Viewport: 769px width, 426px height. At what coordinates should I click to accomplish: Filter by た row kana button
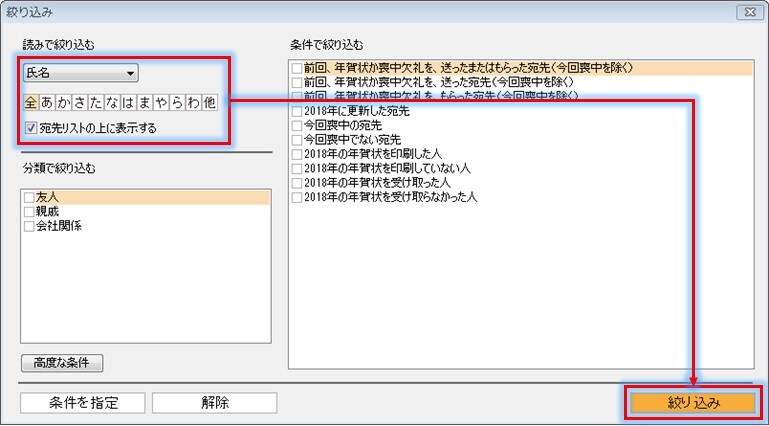pos(96,102)
